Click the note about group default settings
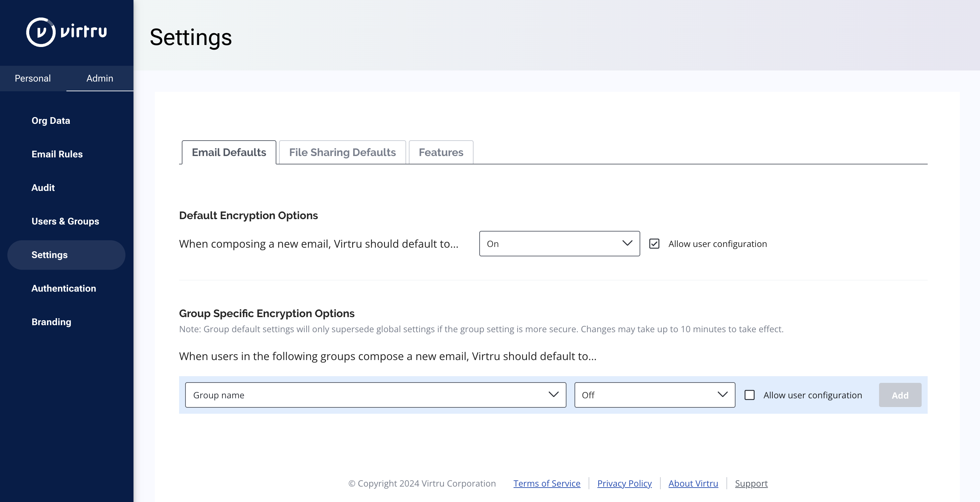 (481, 329)
